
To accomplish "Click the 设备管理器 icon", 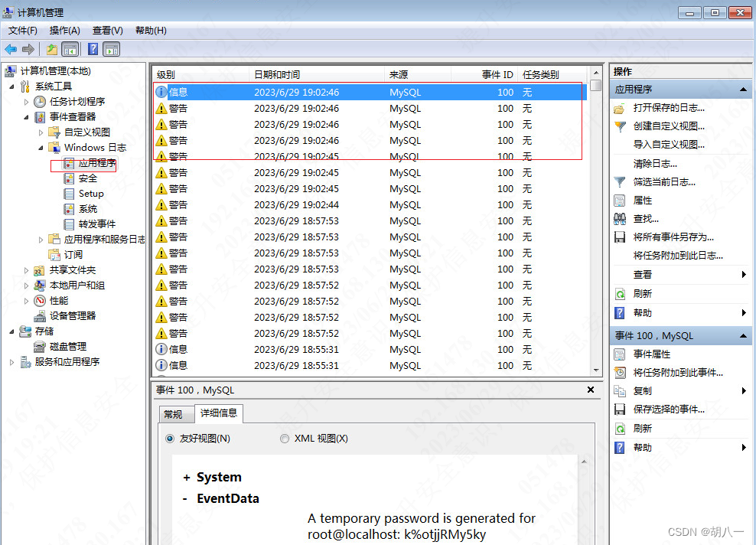I will [40, 316].
